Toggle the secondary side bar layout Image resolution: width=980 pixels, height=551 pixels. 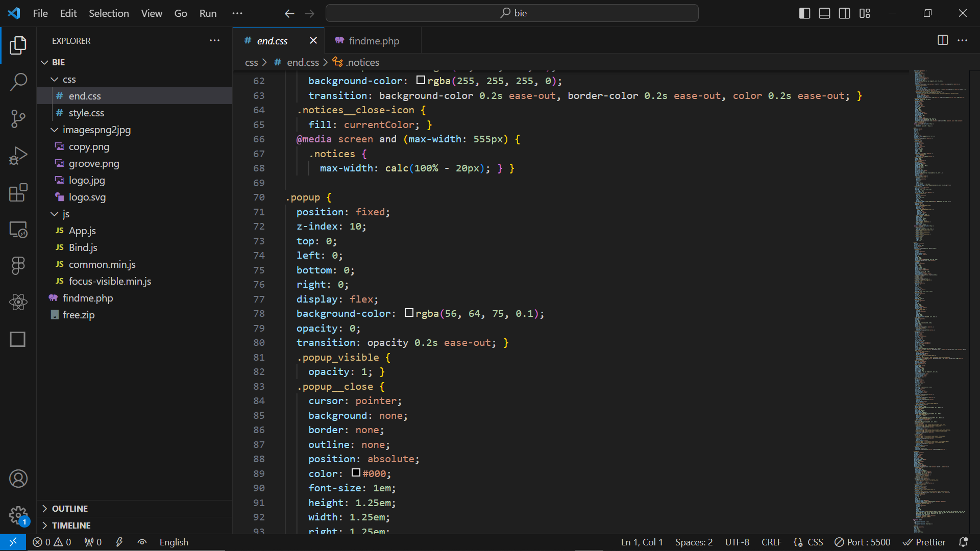pos(845,13)
